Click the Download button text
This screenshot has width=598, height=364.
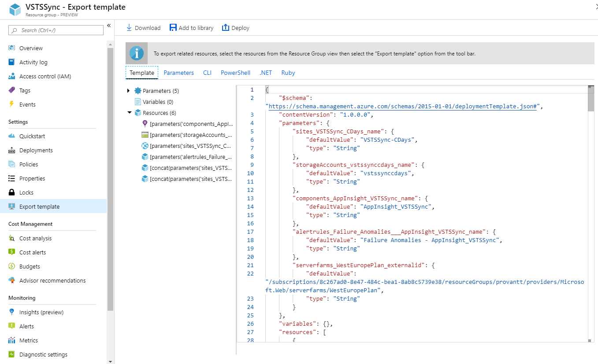[x=148, y=28]
